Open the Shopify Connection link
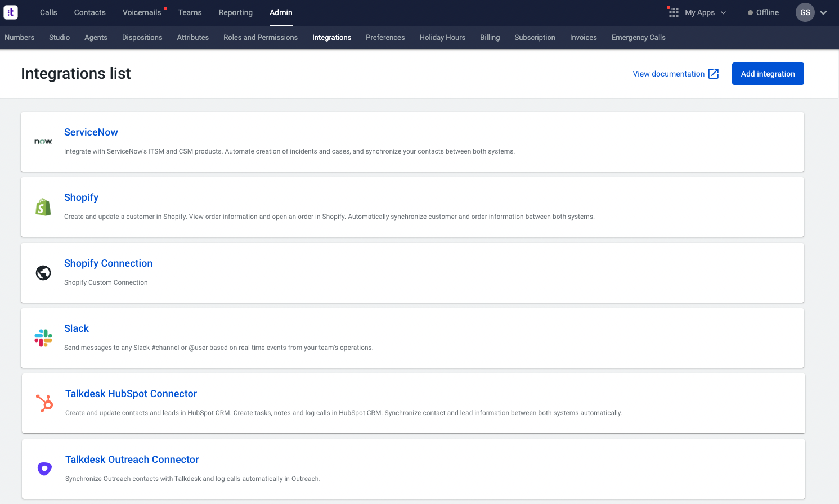 click(x=109, y=263)
